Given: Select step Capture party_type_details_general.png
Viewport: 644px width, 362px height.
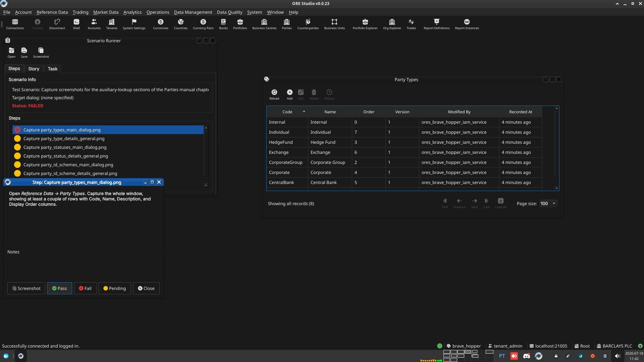Looking at the screenshot, I should point(108,138).
